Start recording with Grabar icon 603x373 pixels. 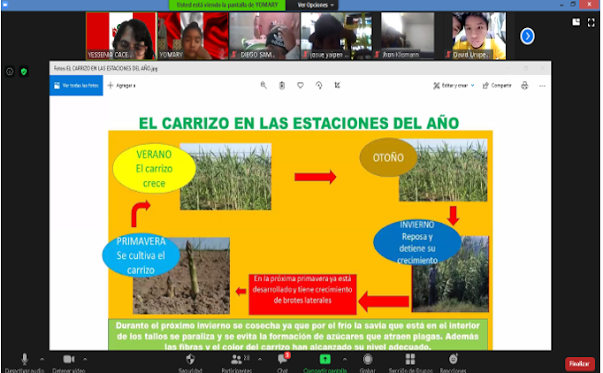click(x=368, y=360)
